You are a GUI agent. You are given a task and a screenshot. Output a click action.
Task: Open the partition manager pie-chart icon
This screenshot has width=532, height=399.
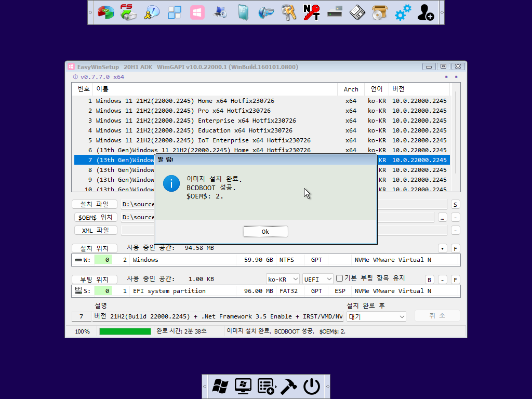tap(106, 12)
